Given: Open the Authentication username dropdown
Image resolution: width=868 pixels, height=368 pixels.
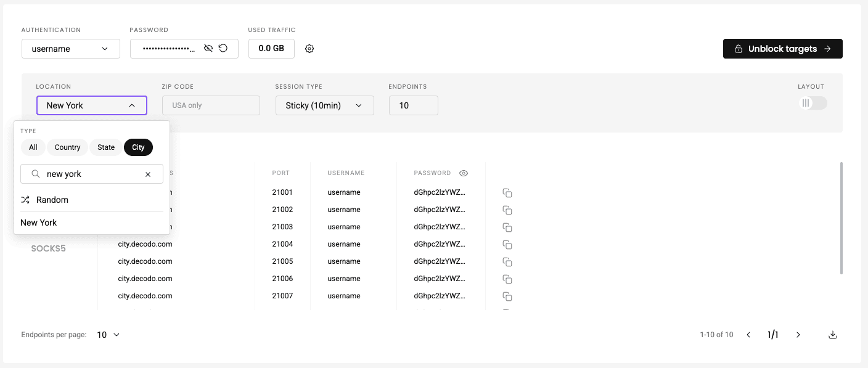Looking at the screenshot, I should (x=71, y=49).
